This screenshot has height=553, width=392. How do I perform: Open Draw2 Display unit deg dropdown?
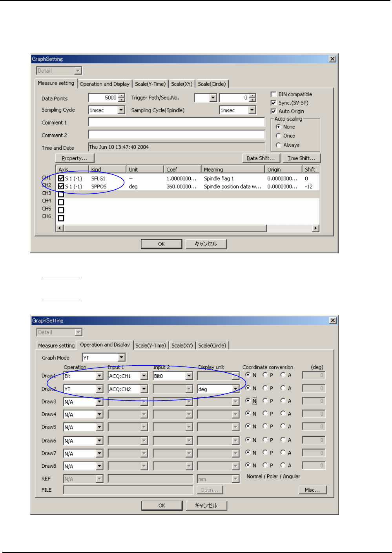tap(235, 389)
